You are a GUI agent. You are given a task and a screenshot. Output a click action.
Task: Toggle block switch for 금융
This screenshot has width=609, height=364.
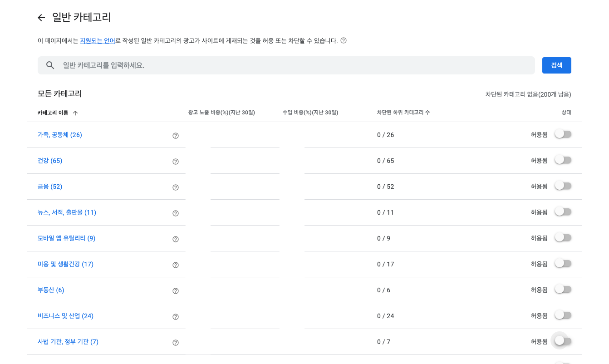[x=563, y=186]
